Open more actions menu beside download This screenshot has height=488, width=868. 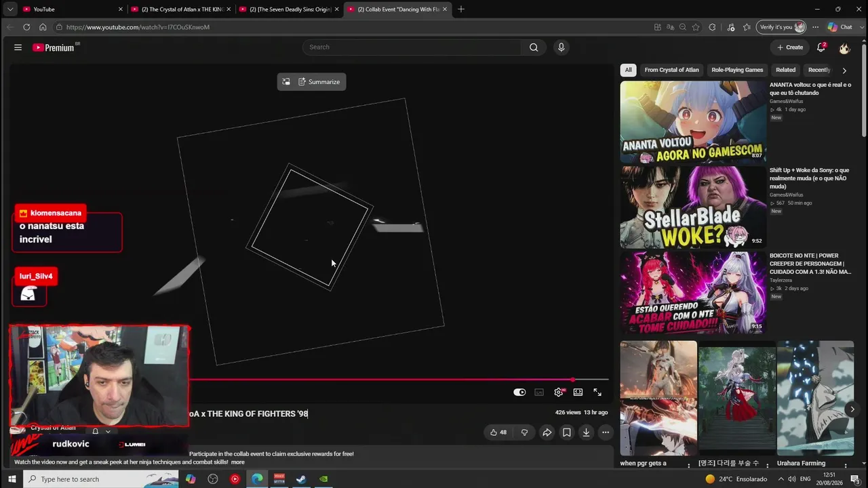tap(606, 432)
